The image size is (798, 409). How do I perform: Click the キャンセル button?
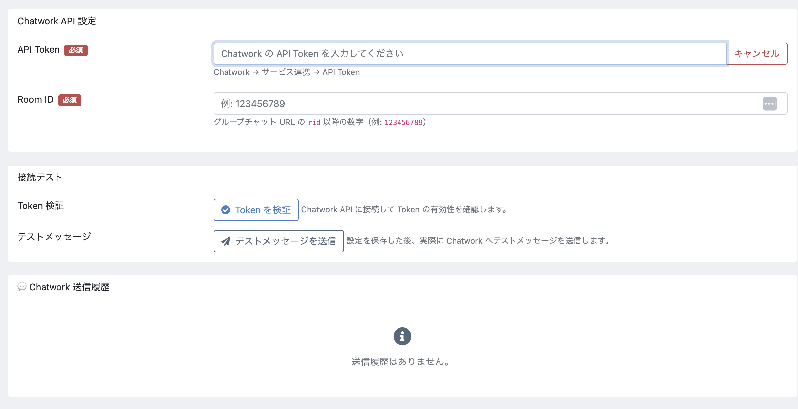(x=757, y=53)
